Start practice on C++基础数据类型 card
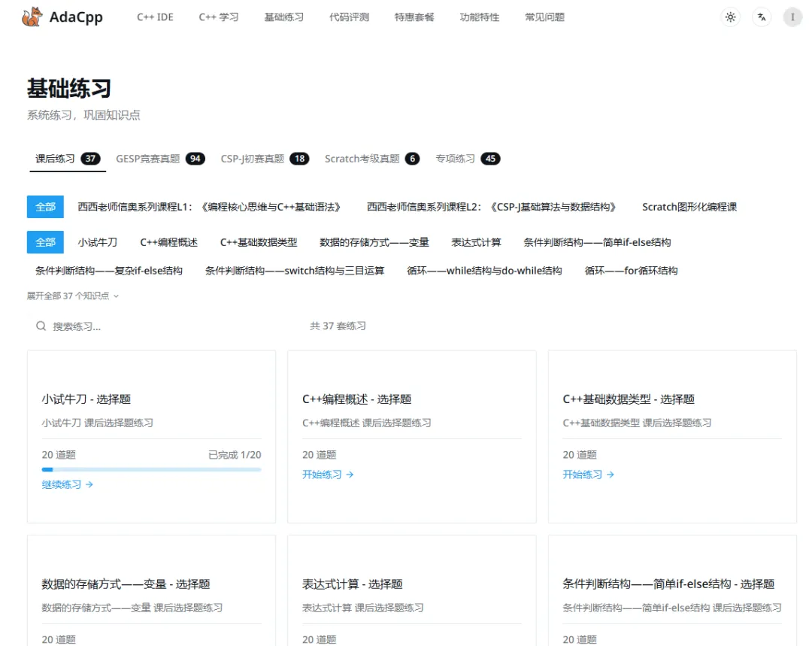 click(x=588, y=475)
